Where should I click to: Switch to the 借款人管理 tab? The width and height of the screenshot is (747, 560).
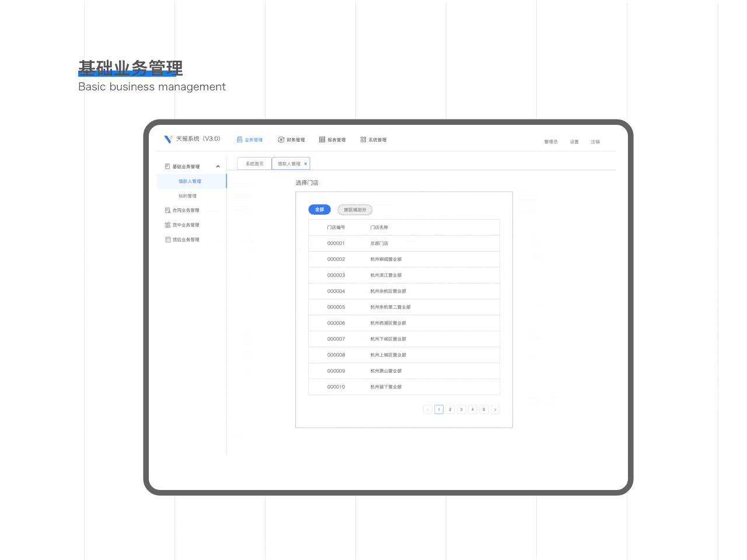(x=291, y=164)
